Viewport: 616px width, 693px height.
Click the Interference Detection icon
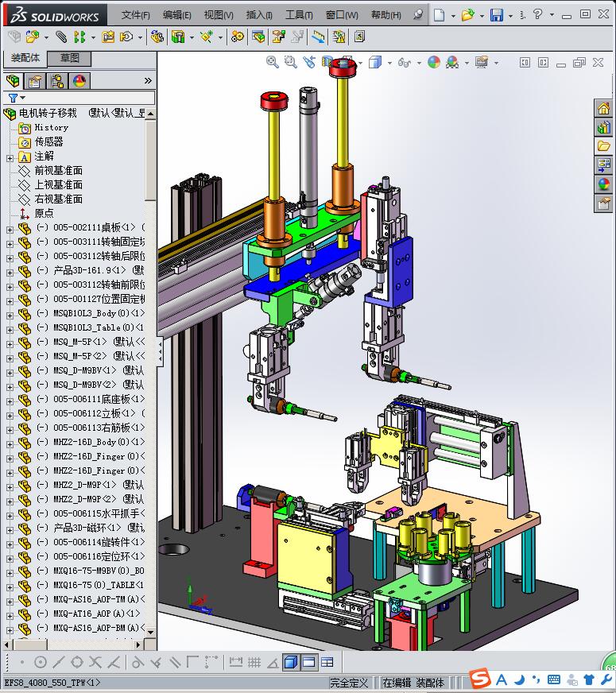[x=318, y=37]
